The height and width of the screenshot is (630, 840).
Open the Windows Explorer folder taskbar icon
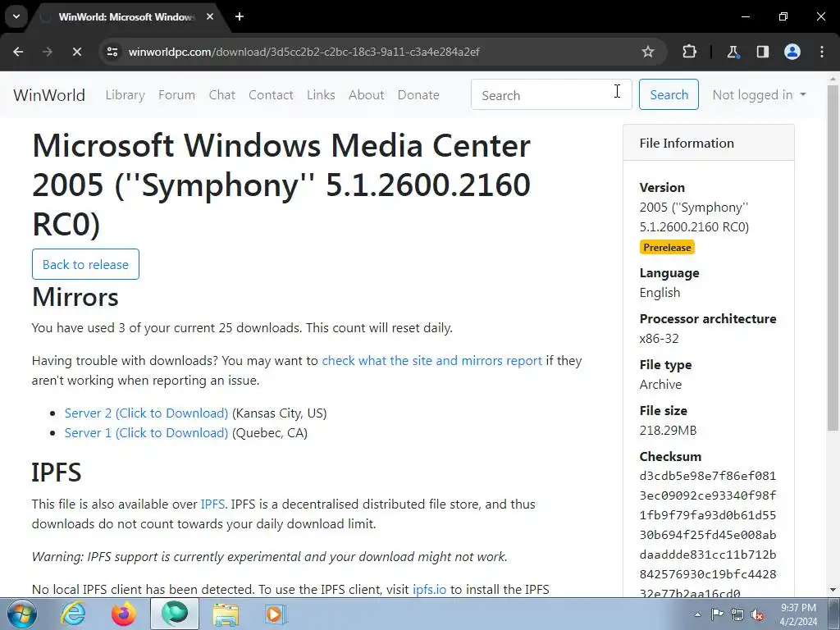coord(226,614)
